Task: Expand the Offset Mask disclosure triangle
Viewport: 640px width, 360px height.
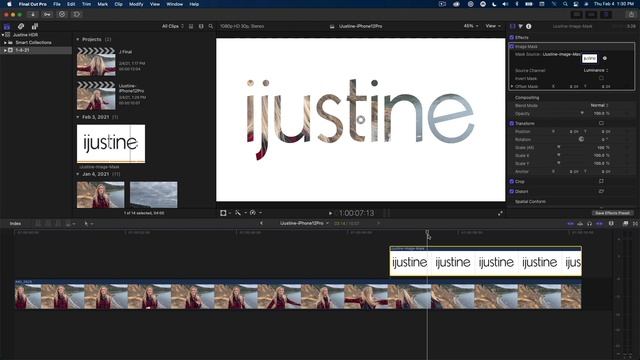Action: tap(512, 86)
